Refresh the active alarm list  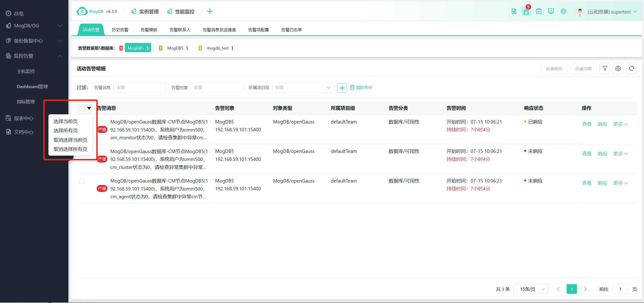(x=632, y=68)
